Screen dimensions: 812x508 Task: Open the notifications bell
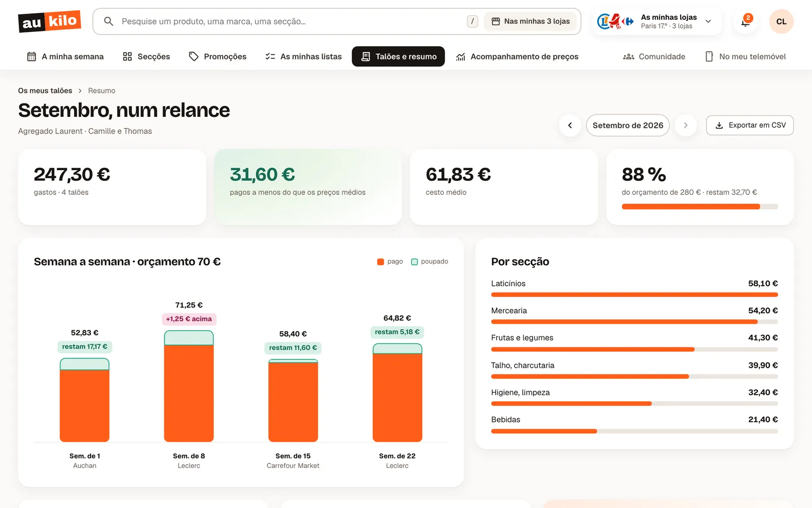746,21
